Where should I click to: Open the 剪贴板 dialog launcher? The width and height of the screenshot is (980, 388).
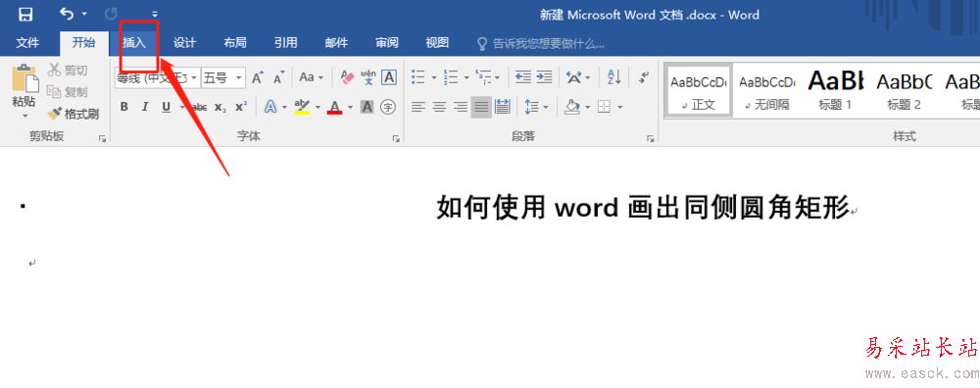(103, 139)
